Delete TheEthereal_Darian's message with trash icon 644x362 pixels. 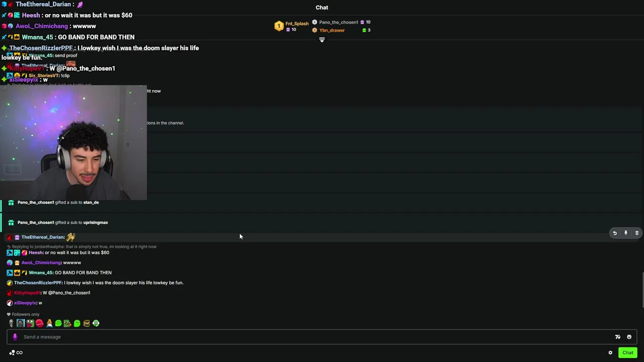point(637,233)
